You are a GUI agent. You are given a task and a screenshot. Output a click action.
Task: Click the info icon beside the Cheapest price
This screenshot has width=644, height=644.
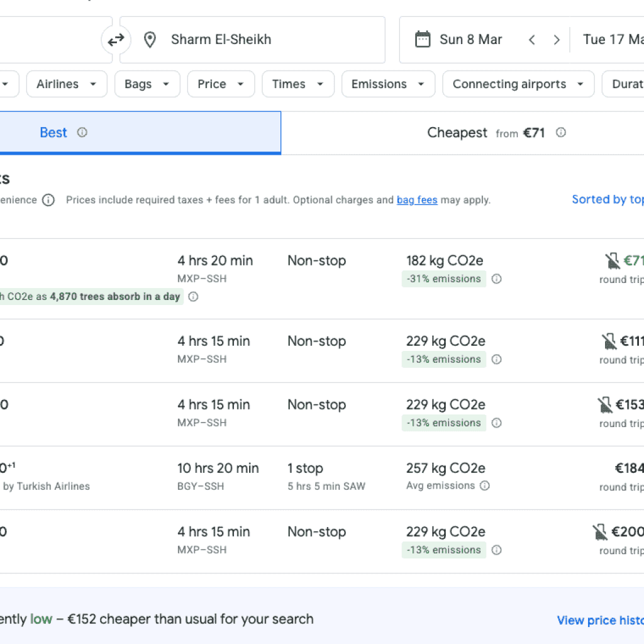point(560,133)
